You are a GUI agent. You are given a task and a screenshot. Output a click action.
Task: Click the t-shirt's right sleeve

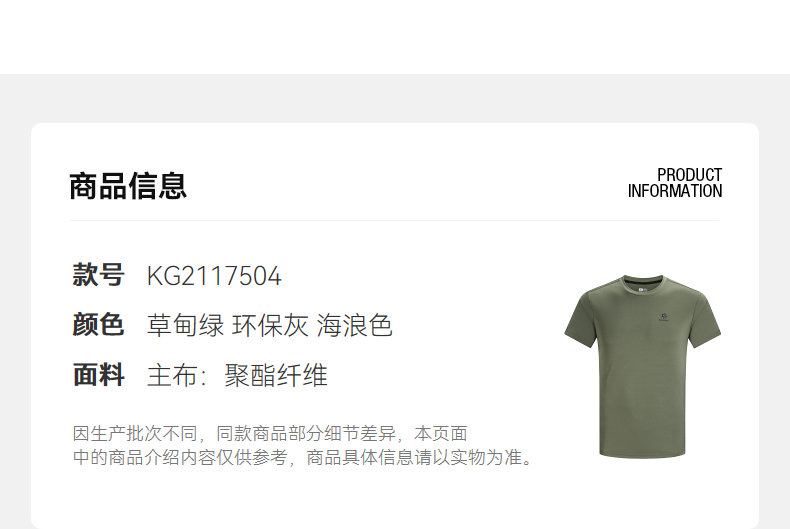[703, 321]
